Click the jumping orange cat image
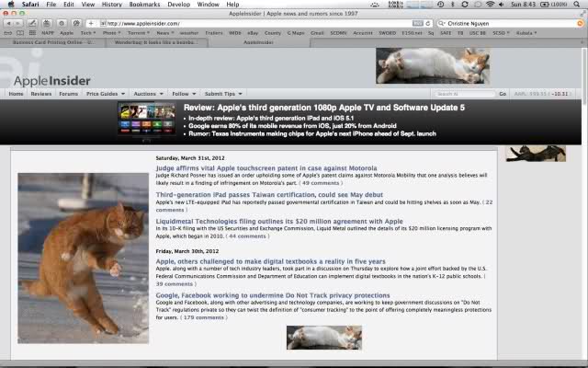The width and height of the screenshot is (588, 368). click(84, 258)
